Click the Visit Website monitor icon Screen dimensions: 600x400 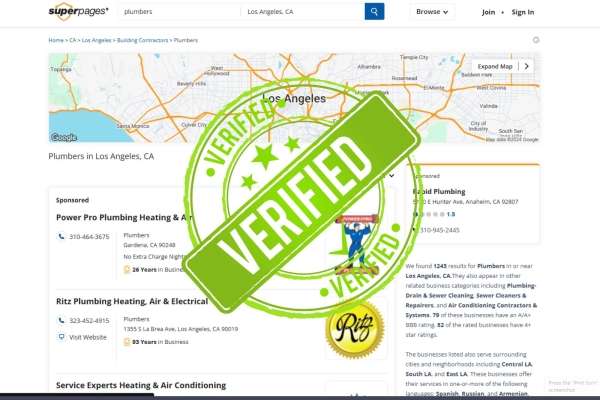[x=61, y=337]
